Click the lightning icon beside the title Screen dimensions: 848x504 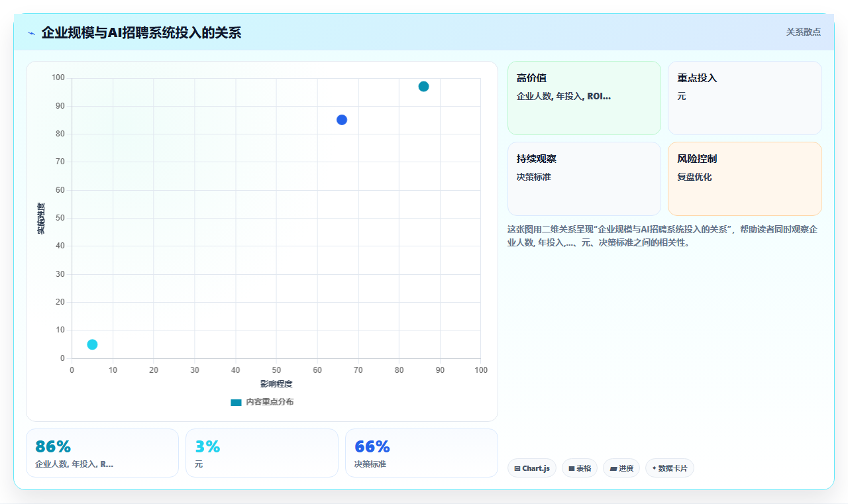[31, 33]
